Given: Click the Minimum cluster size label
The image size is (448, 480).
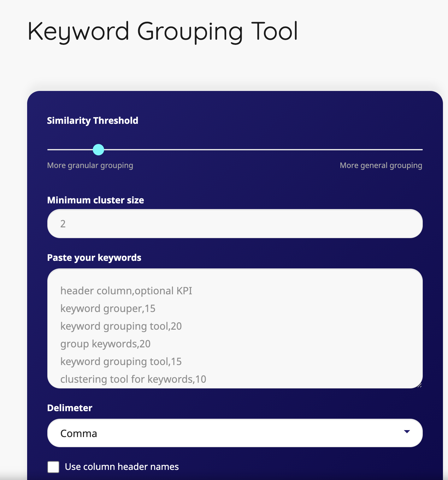Looking at the screenshot, I should [x=95, y=200].
